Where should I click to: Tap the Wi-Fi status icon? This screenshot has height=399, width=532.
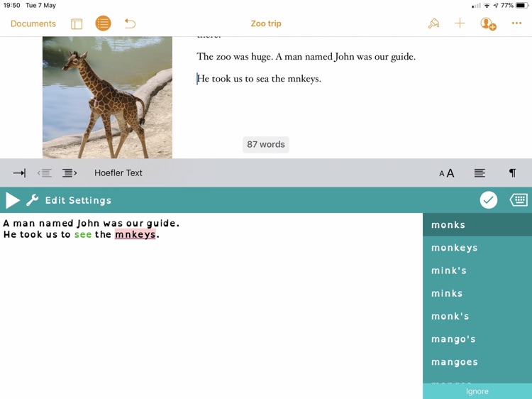tap(487, 6)
